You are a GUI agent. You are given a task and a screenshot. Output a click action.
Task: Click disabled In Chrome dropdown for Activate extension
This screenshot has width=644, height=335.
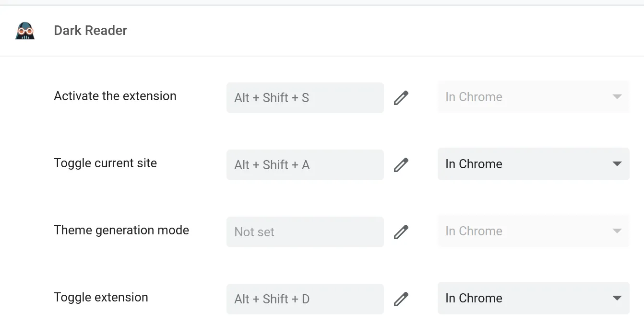tap(533, 97)
